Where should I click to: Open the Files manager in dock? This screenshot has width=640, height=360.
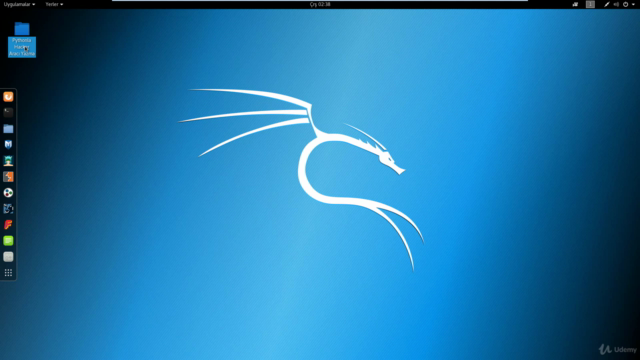[8, 129]
